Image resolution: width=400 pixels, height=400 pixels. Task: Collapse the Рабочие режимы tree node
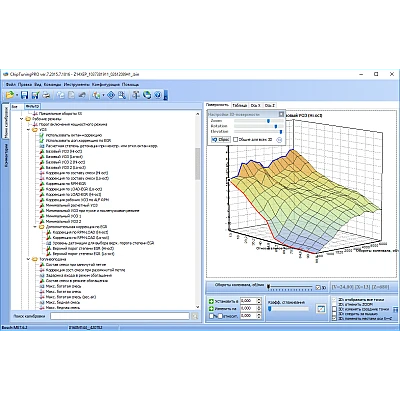tap(22, 119)
